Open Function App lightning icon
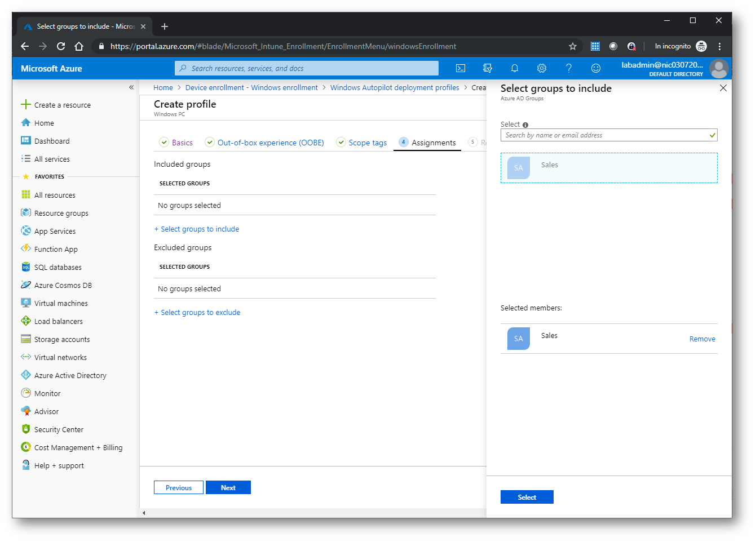The image size is (756, 542). tap(26, 248)
